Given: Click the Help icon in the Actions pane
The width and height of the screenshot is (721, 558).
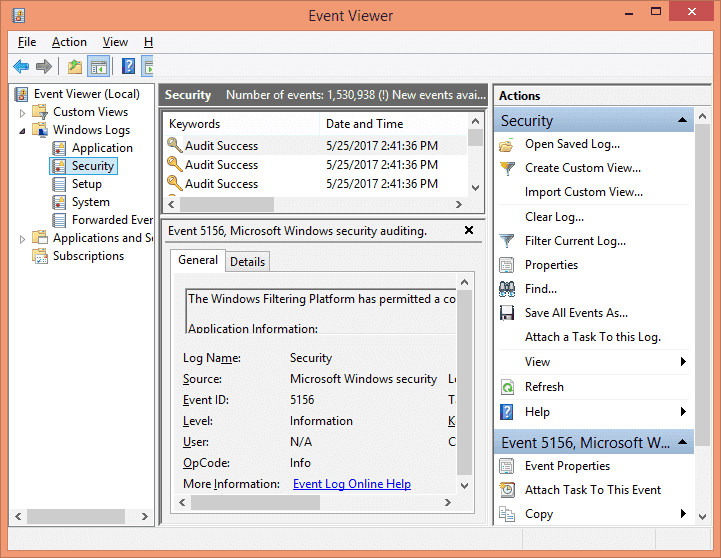Looking at the screenshot, I should pos(506,412).
